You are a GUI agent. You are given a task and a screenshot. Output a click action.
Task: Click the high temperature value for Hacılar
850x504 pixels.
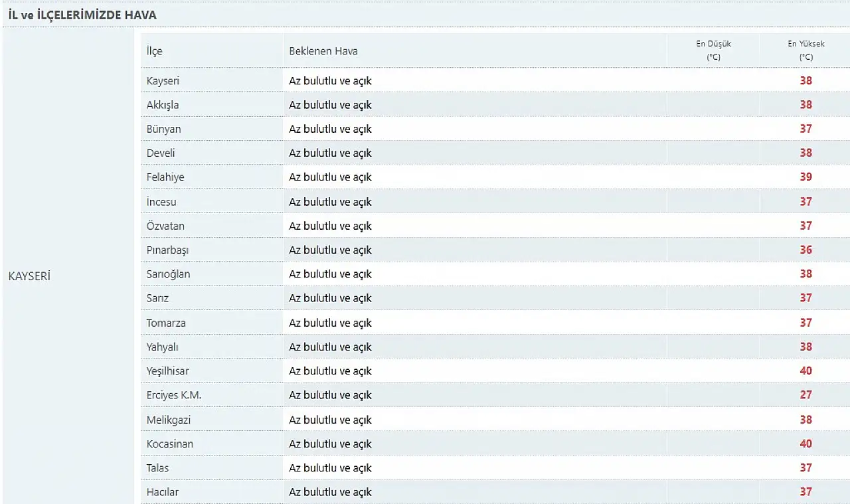(x=806, y=491)
